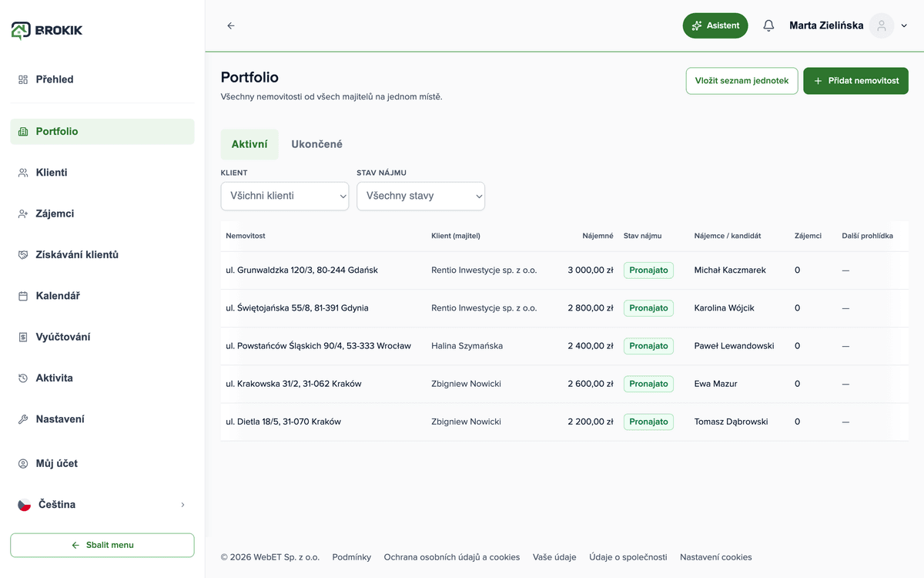Click the user avatar icon
Image resolution: width=924 pixels, height=578 pixels.
tap(882, 25)
